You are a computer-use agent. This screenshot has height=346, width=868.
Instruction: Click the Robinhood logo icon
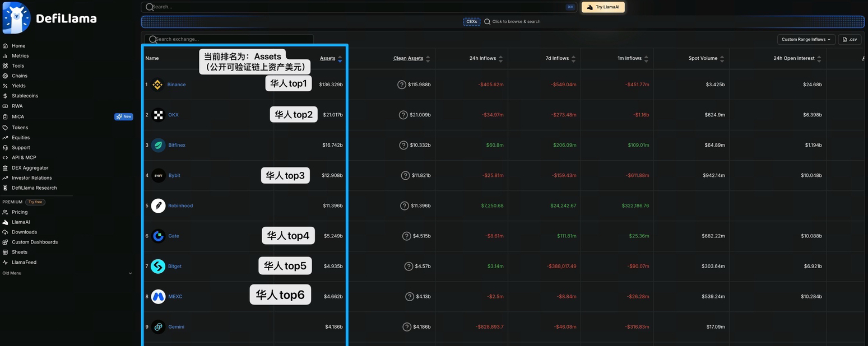(159, 205)
